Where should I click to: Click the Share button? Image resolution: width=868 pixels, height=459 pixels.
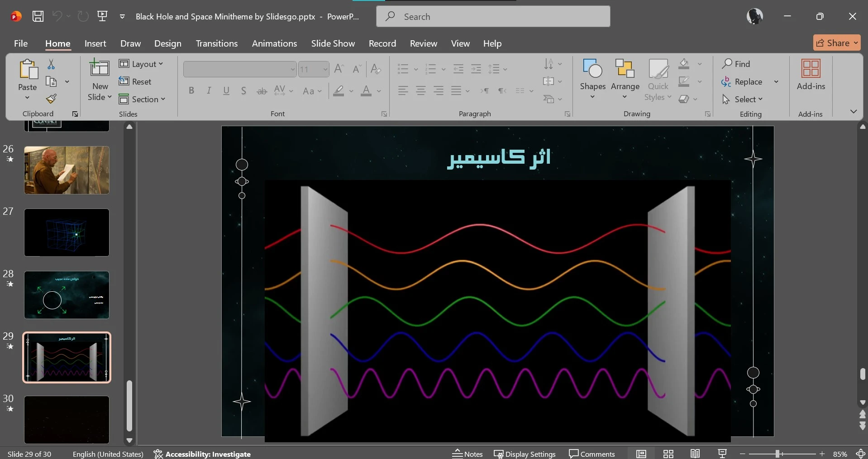tap(836, 43)
